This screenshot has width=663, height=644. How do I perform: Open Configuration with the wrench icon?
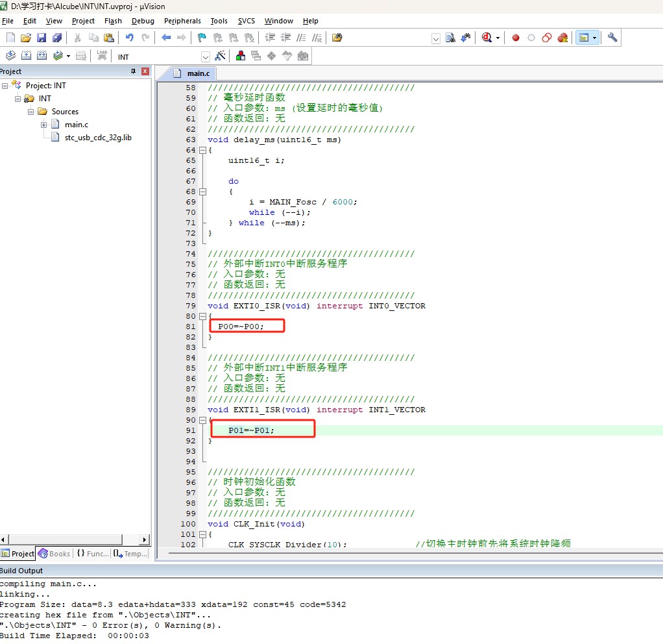pos(612,38)
